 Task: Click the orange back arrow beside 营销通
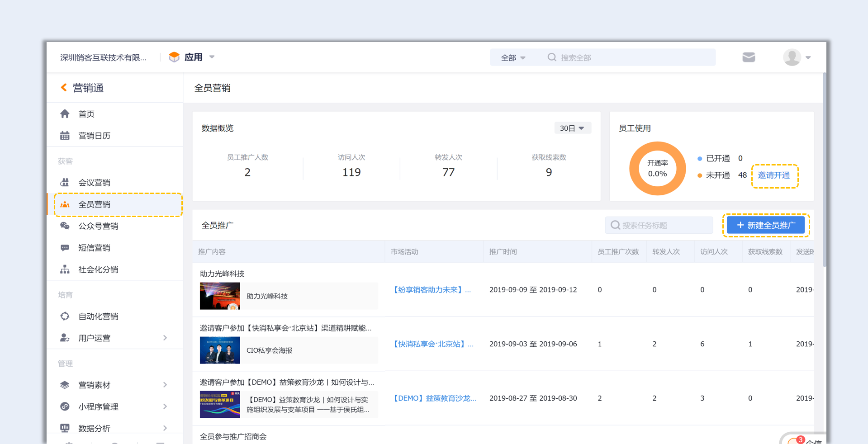[64, 87]
